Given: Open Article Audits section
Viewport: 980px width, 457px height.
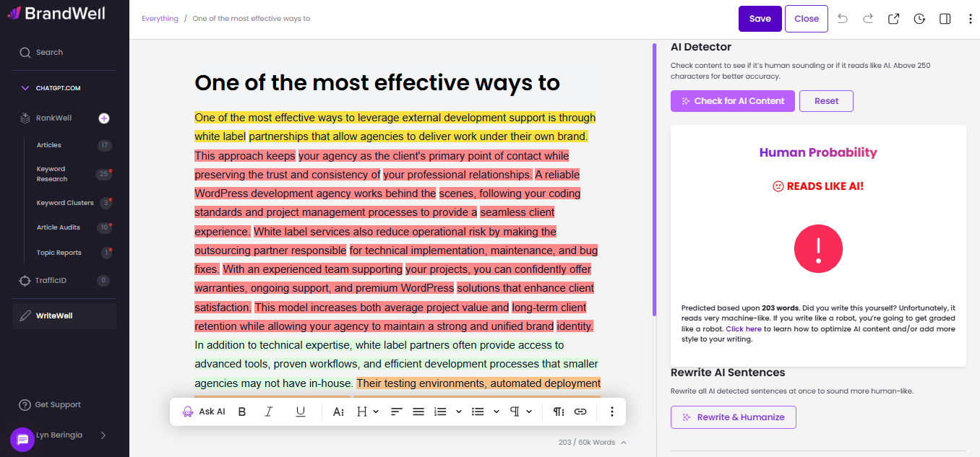Looking at the screenshot, I should 59,227.
